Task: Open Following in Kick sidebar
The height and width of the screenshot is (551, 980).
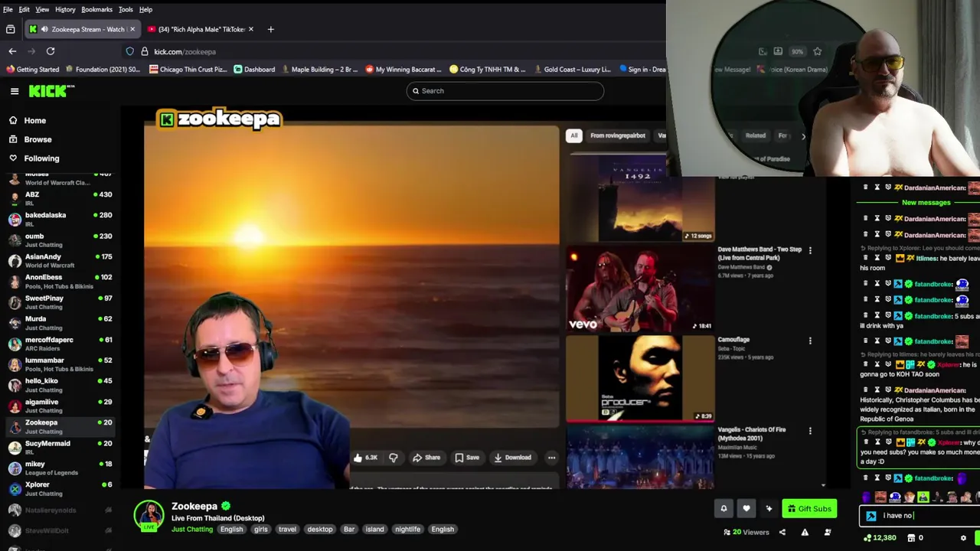Action: [x=34, y=158]
